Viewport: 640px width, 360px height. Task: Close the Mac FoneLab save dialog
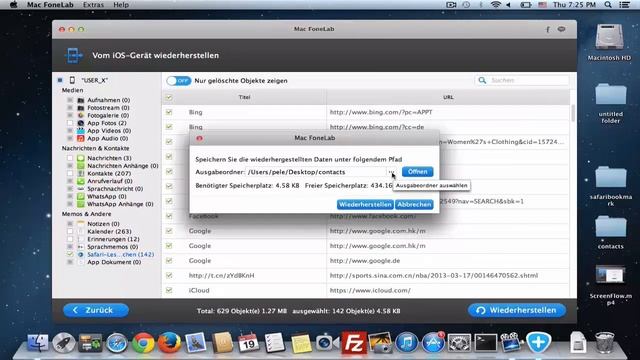200,138
